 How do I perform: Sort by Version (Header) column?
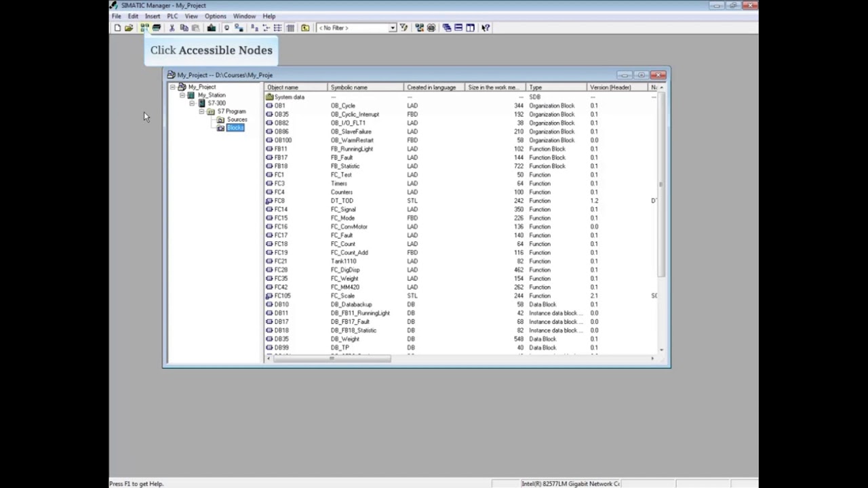tap(617, 87)
